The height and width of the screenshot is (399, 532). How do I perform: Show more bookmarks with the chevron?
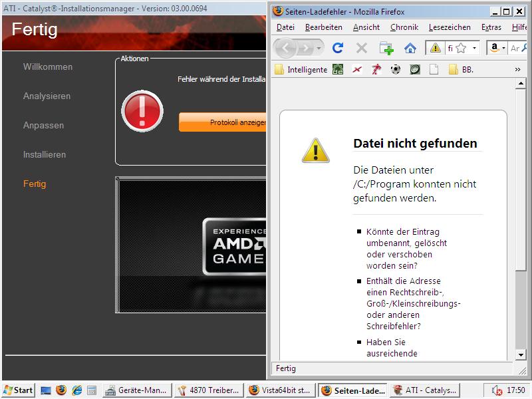click(x=517, y=70)
